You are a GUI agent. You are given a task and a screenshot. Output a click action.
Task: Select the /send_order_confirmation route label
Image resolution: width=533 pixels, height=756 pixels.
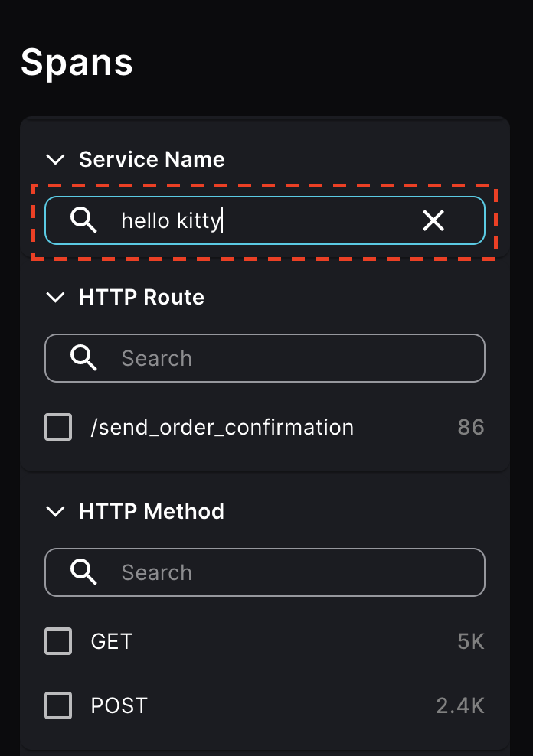(x=221, y=427)
